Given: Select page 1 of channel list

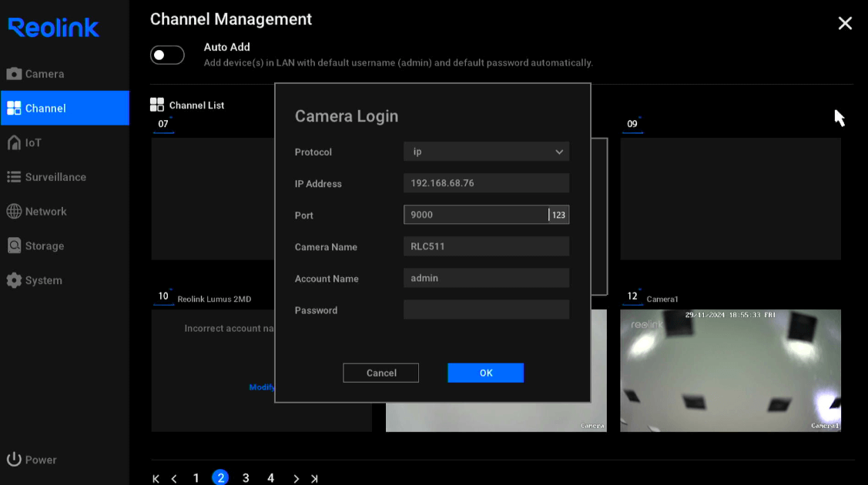Looking at the screenshot, I should (196, 478).
